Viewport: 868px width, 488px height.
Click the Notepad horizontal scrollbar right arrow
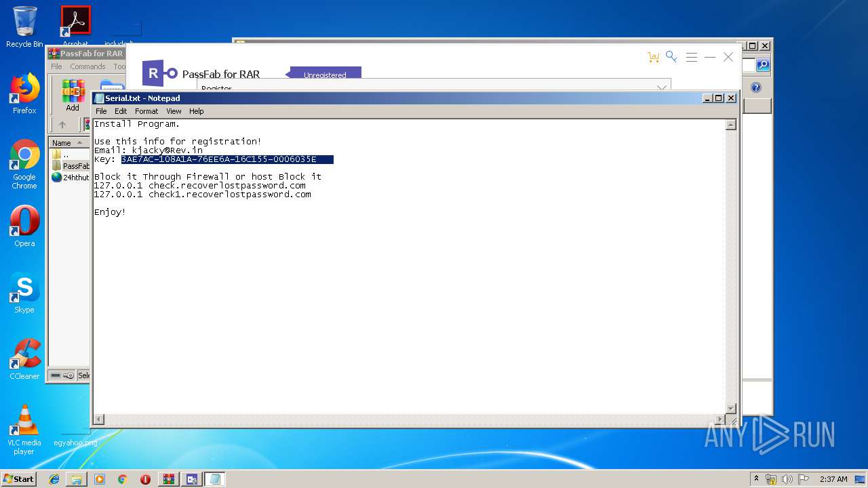pyautogui.click(x=719, y=420)
